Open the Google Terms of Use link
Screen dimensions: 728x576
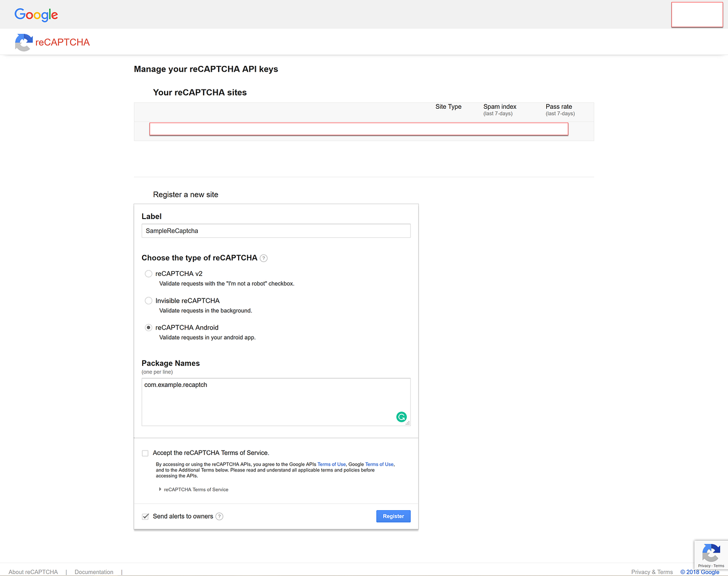coord(379,464)
